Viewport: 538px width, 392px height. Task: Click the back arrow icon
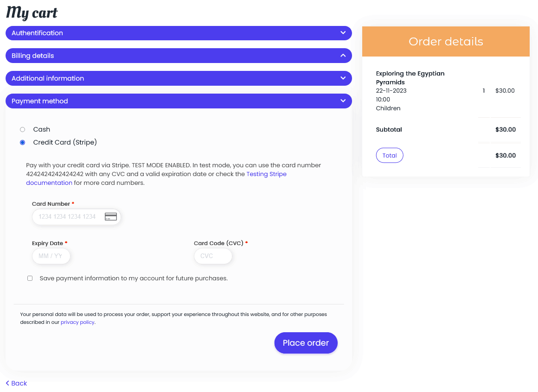click(x=7, y=383)
